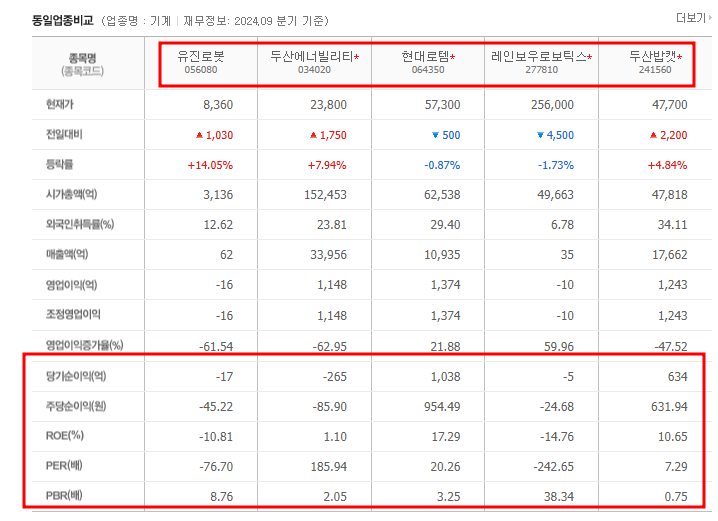Click the down arrow beside 4,500
This screenshot has height=521, width=718.
pyautogui.click(x=540, y=135)
